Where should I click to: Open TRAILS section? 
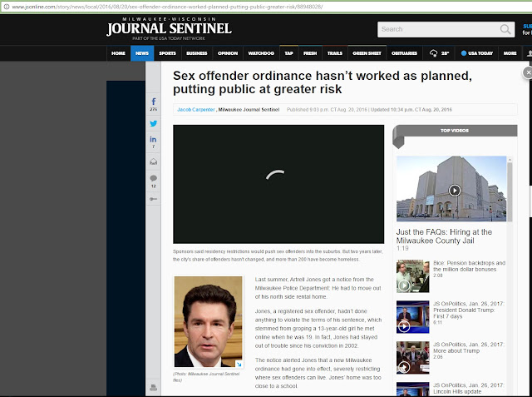[335, 53]
